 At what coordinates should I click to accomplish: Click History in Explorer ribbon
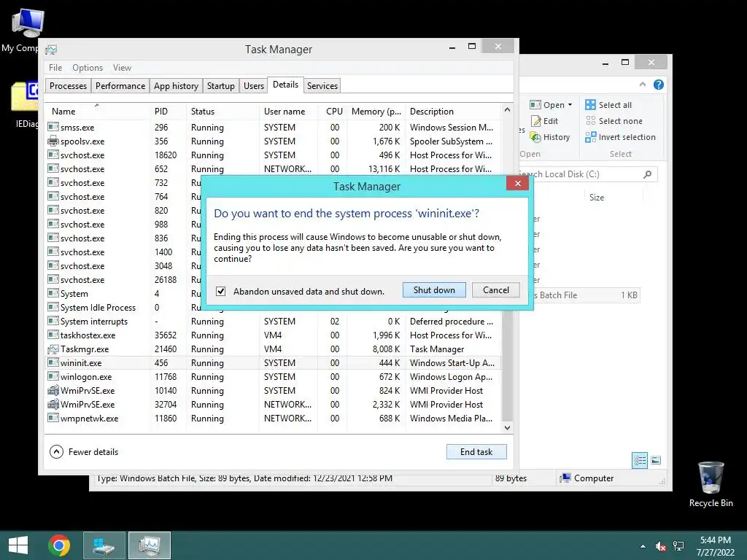(x=550, y=137)
